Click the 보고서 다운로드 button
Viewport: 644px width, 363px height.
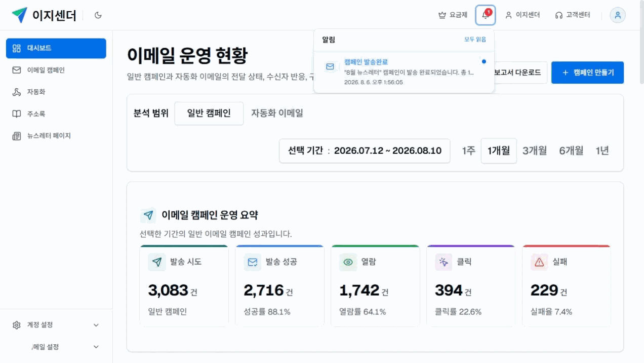[x=520, y=72]
